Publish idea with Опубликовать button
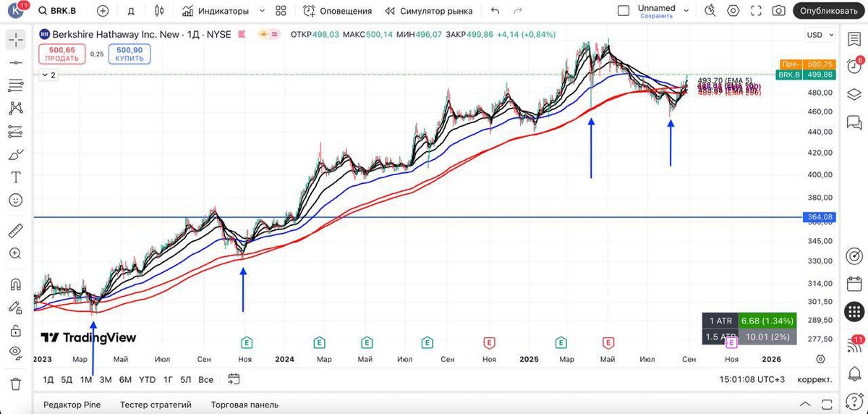 [828, 11]
